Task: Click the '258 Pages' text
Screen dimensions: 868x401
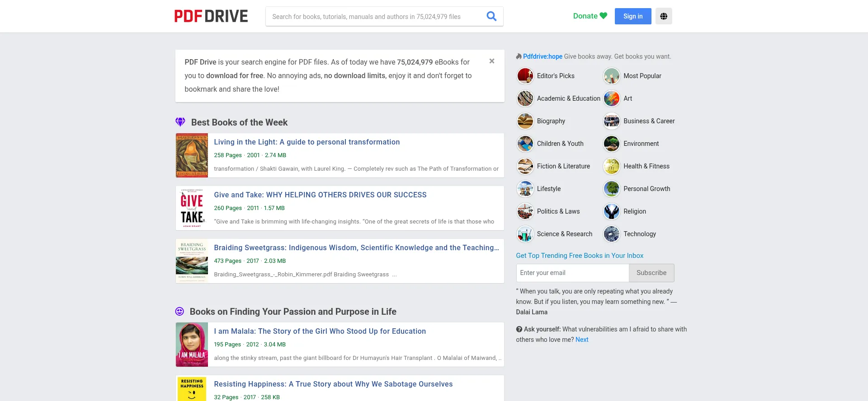Action: 228,155
